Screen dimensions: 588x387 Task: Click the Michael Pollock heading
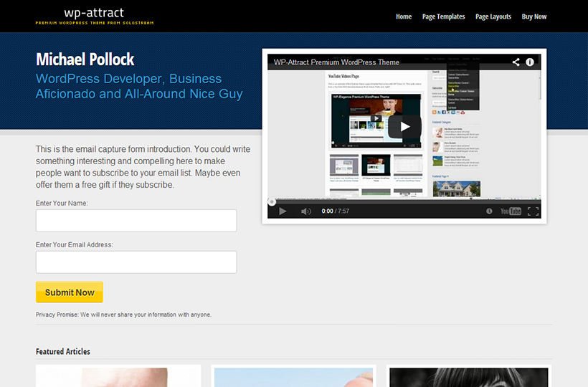point(85,59)
